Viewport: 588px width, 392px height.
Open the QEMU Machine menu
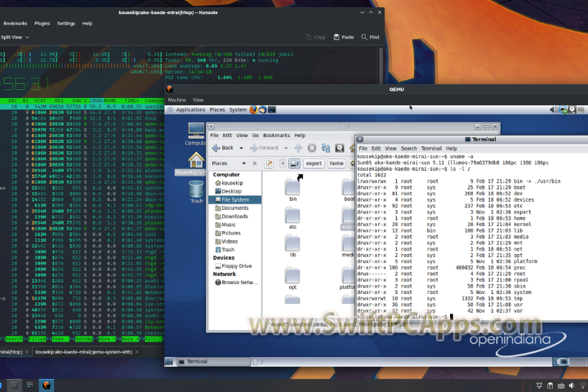tap(176, 100)
